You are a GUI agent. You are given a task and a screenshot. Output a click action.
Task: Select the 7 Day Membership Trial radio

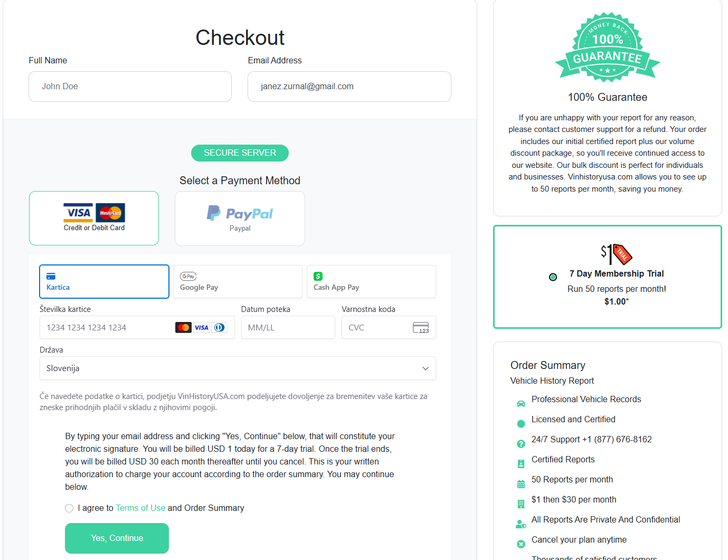point(553,277)
